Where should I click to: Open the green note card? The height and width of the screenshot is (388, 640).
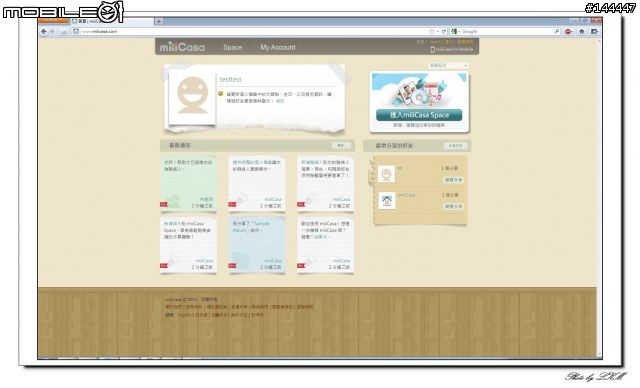click(x=189, y=183)
